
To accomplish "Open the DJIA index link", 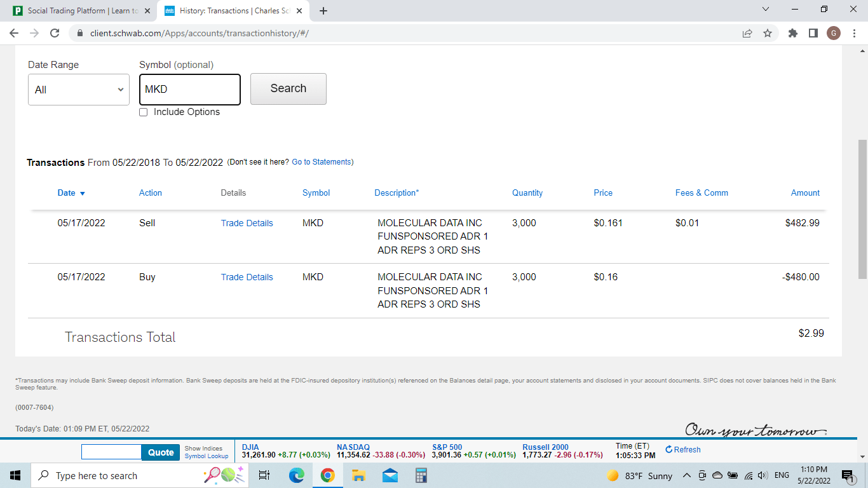I will click(250, 447).
